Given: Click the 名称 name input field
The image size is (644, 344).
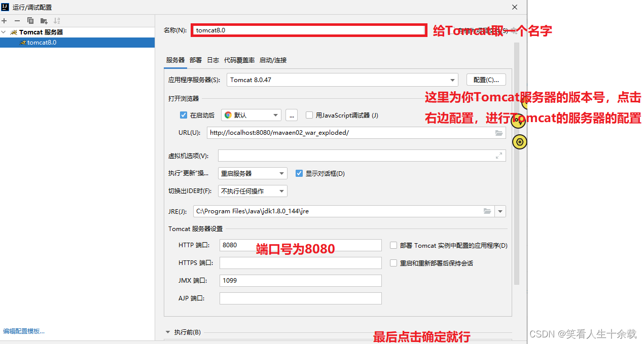Looking at the screenshot, I should [308, 30].
